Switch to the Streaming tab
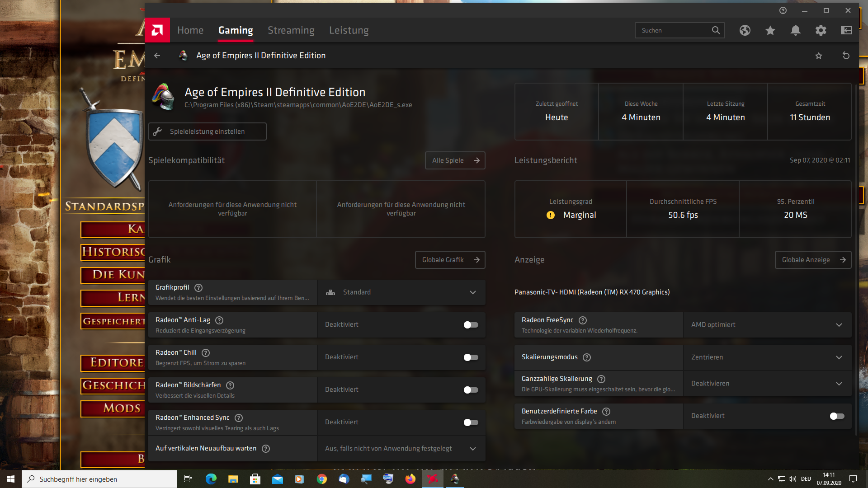Image resolution: width=868 pixels, height=488 pixels. [x=291, y=30]
